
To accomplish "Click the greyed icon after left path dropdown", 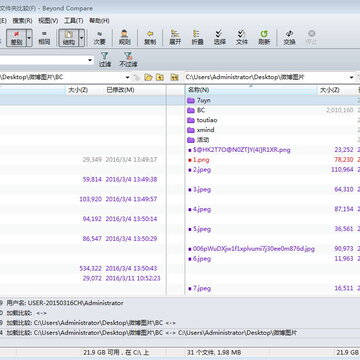I will pyautogui.click(x=137, y=77).
